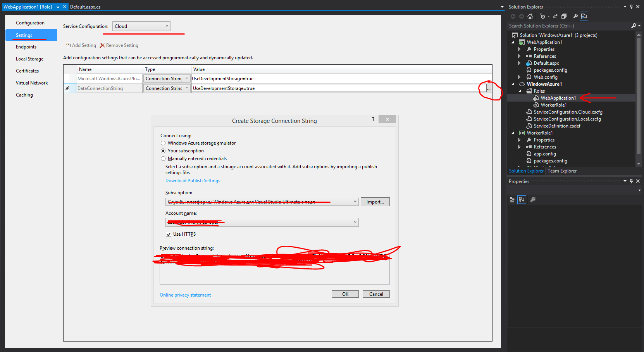Viewport: 644px width, 352px height.
Task: Click the WorkerRole1 role icon under Roles
Action: click(536, 105)
